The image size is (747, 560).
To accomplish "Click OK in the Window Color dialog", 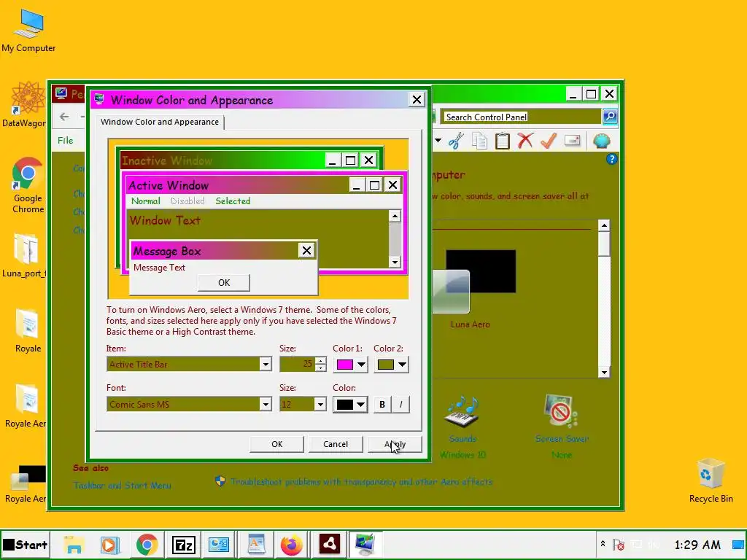I will (276, 444).
